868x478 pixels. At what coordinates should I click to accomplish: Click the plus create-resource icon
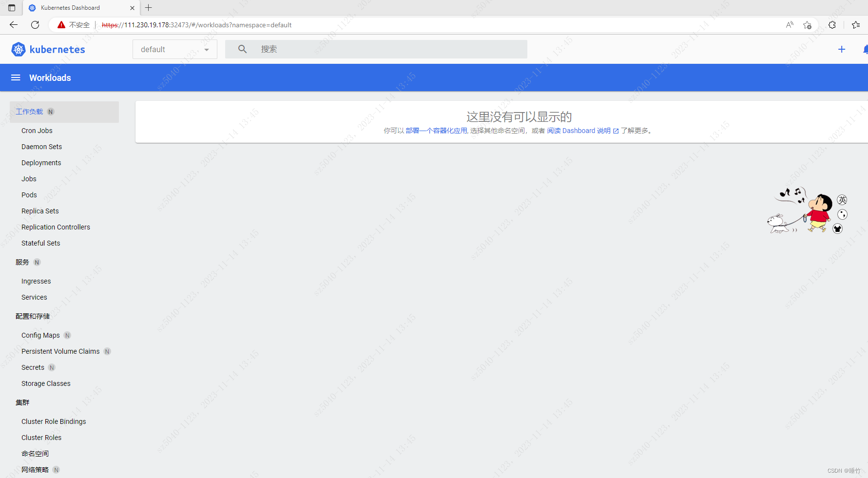(x=842, y=49)
